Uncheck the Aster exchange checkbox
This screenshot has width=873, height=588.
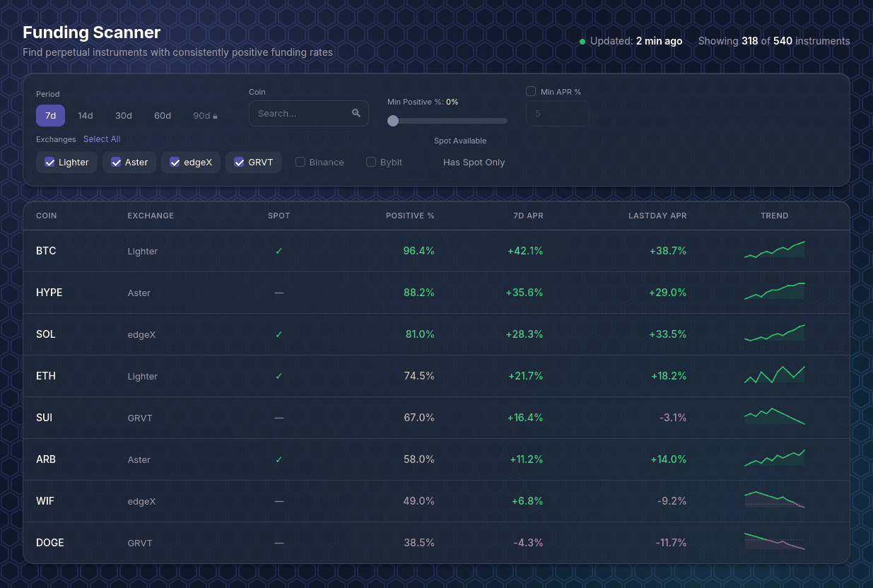click(x=116, y=162)
